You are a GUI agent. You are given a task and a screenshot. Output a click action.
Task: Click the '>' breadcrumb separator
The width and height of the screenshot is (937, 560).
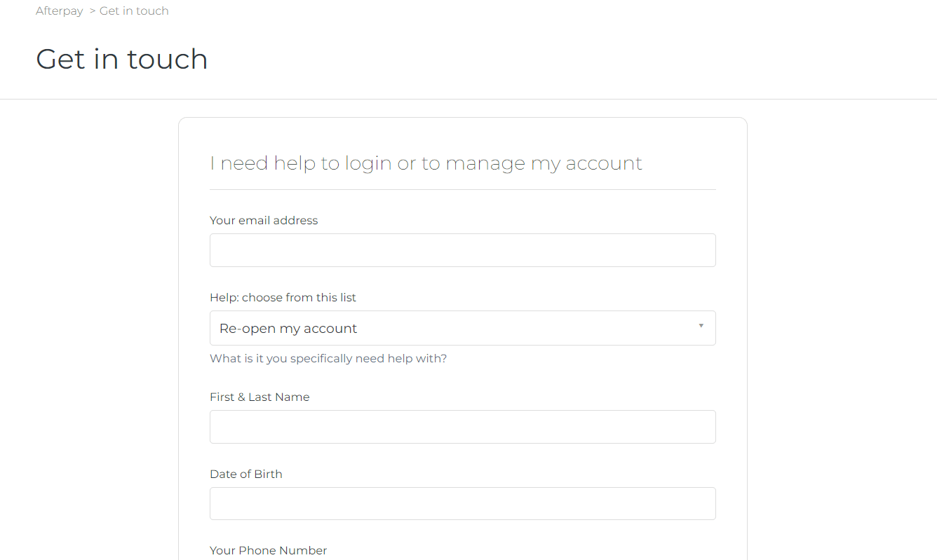click(x=93, y=11)
